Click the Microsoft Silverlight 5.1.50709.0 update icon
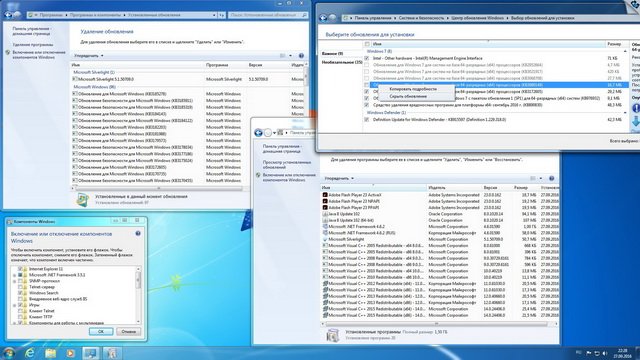 pos(75,79)
